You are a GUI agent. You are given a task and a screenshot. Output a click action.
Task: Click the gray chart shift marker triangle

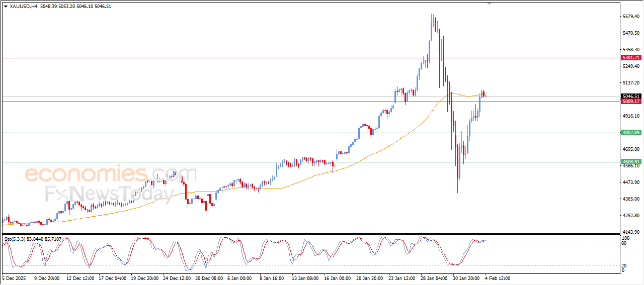coord(490,4)
